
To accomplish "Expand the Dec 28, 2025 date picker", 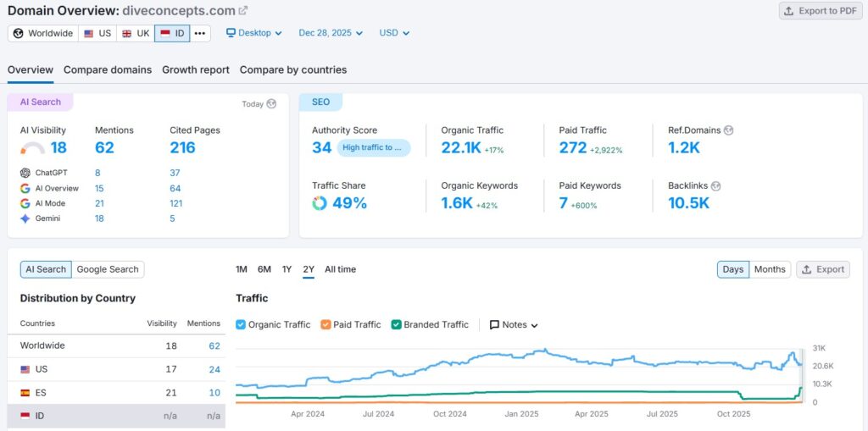I will (331, 33).
